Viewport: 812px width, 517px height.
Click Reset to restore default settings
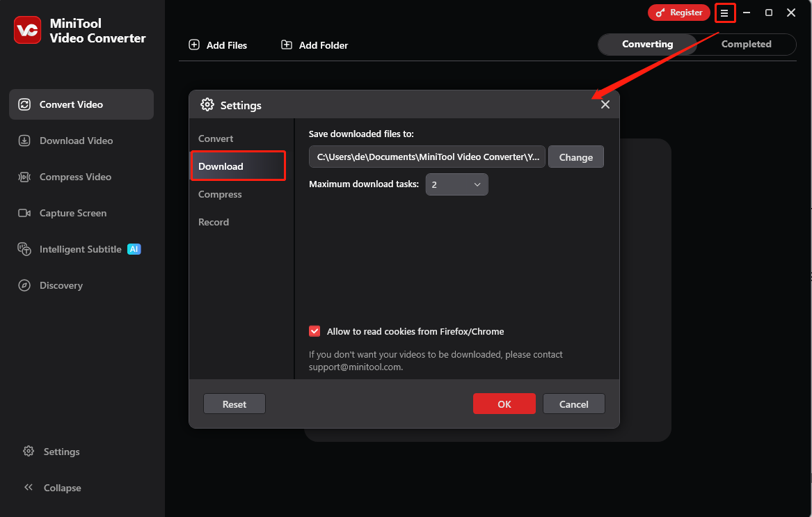(x=234, y=404)
